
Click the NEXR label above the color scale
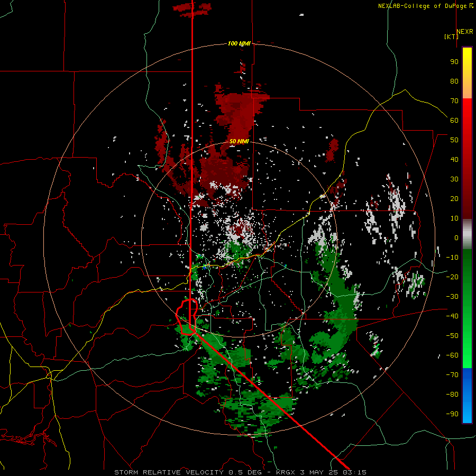465,32
